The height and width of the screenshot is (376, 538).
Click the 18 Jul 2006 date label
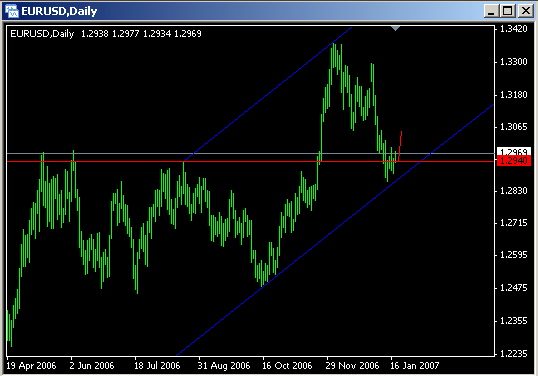click(157, 366)
